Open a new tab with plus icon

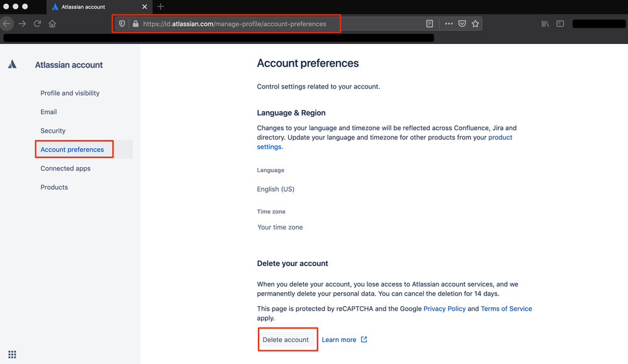coord(160,6)
